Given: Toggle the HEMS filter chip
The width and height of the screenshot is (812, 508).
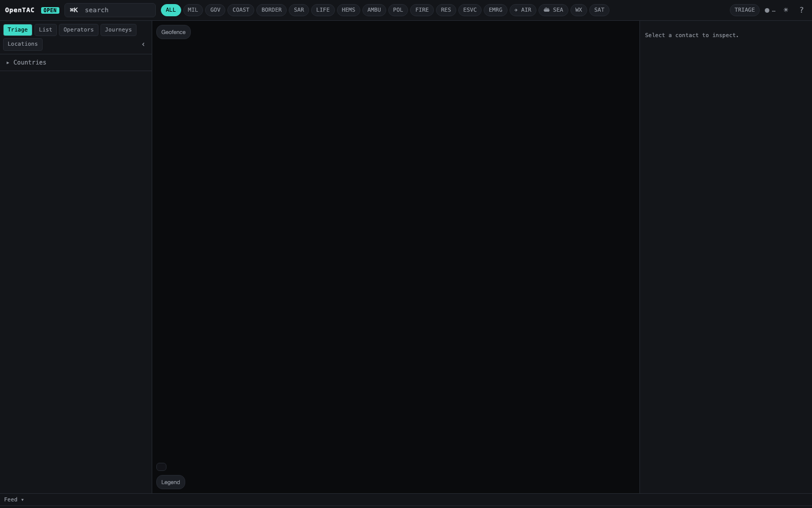Looking at the screenshot, I should coord(349,10).
